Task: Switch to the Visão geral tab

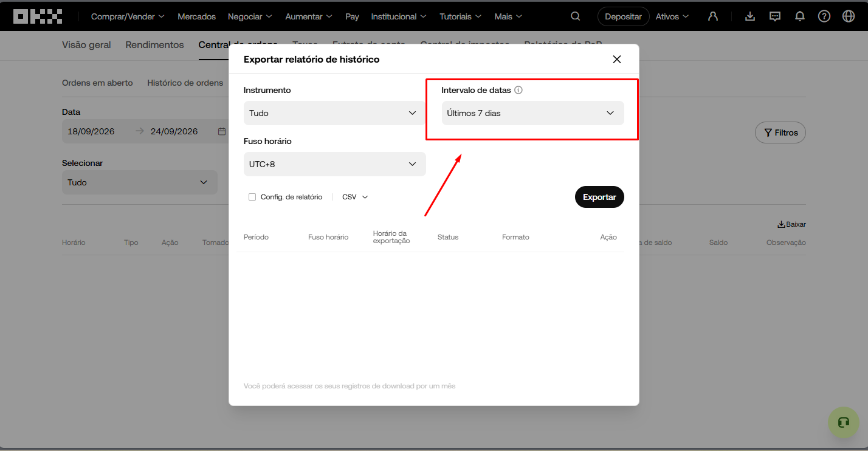Action: tap(86, 44)
